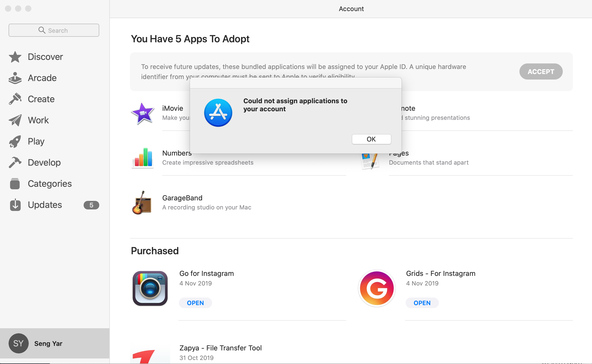Select the GarageBand guitar icon

tap(142, 203)
